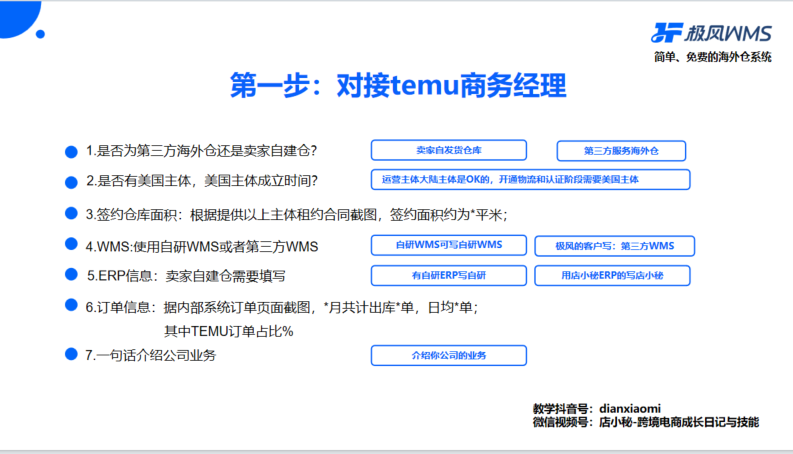
Task: Click the 微信视频号 店小秘 line
Action: coord(646,422)
